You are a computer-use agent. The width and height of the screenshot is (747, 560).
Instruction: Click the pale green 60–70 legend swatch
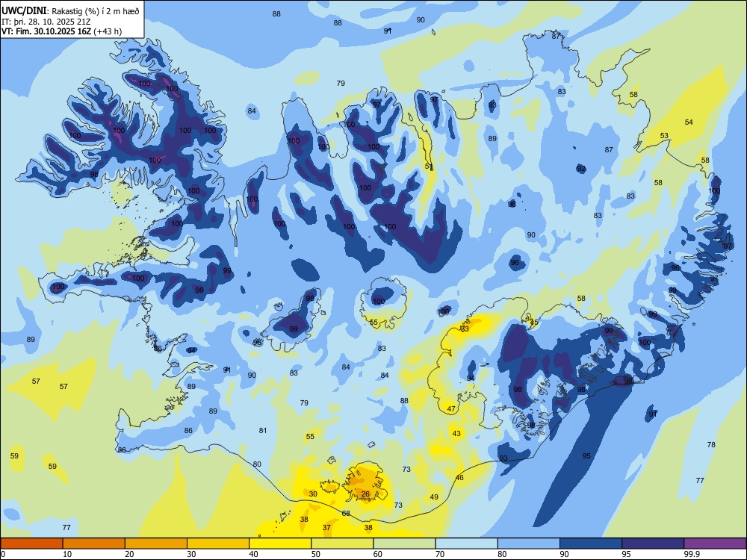point(404,544)
